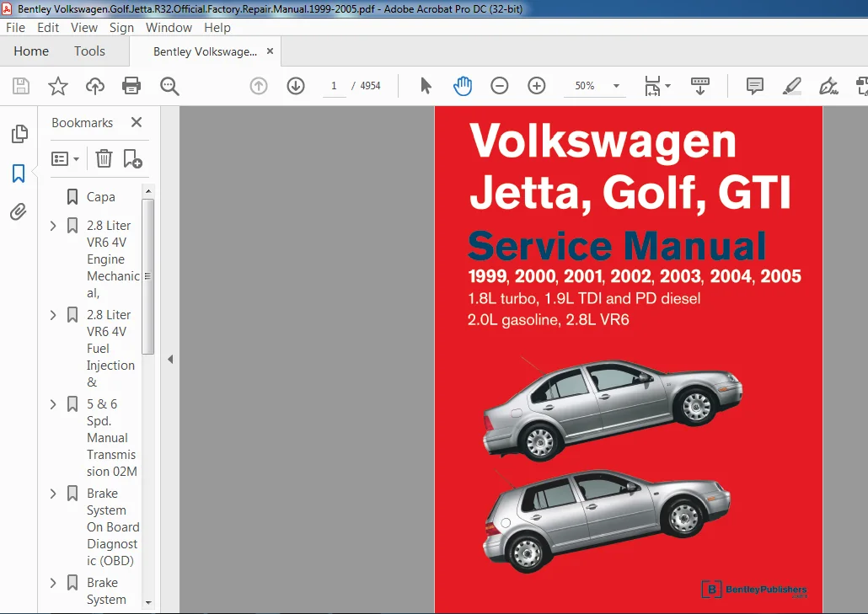Image resolution: width=868 pixels, height=614 pixels.
Task: Open the find text magnifier tool
Action: click(x=169, y=86)
